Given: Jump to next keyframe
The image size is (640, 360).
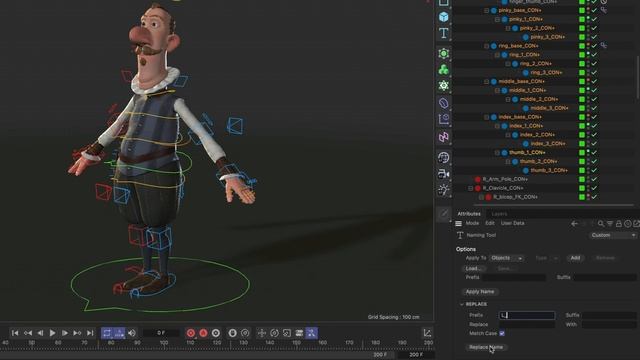Looking at the screenshot, I should pos(77,333).
